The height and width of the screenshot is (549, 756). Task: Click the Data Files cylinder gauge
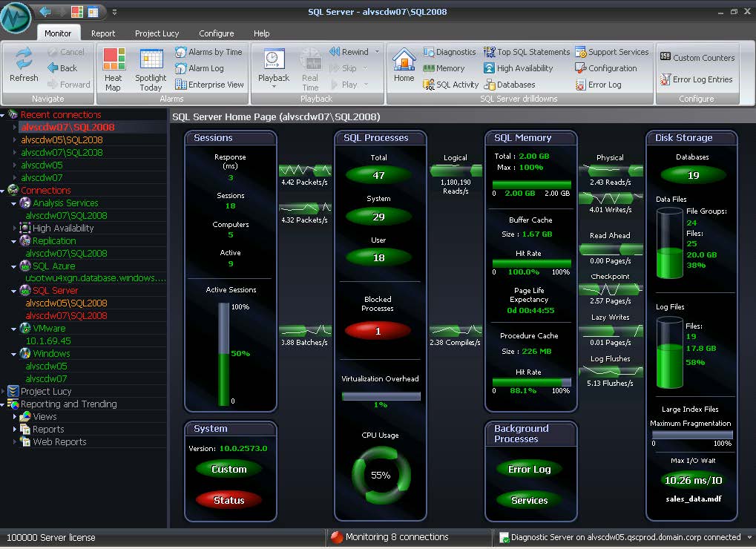(x=670, y=243)
